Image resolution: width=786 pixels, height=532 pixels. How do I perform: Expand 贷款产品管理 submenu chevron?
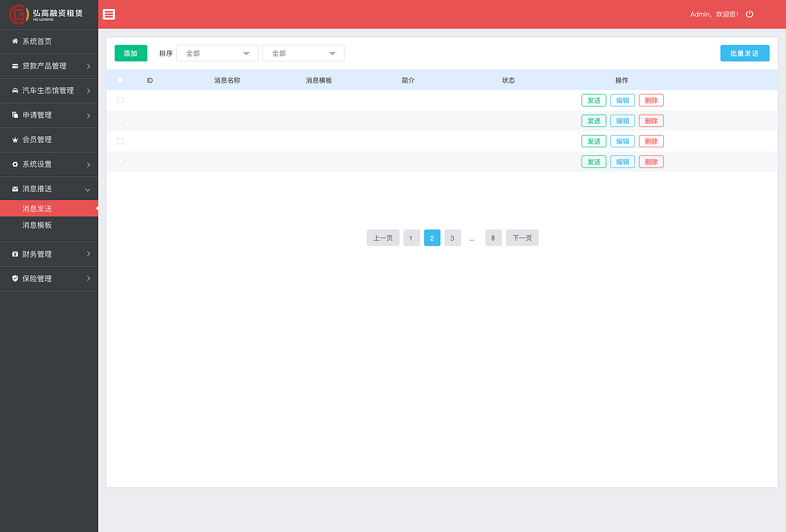(88, 66)
